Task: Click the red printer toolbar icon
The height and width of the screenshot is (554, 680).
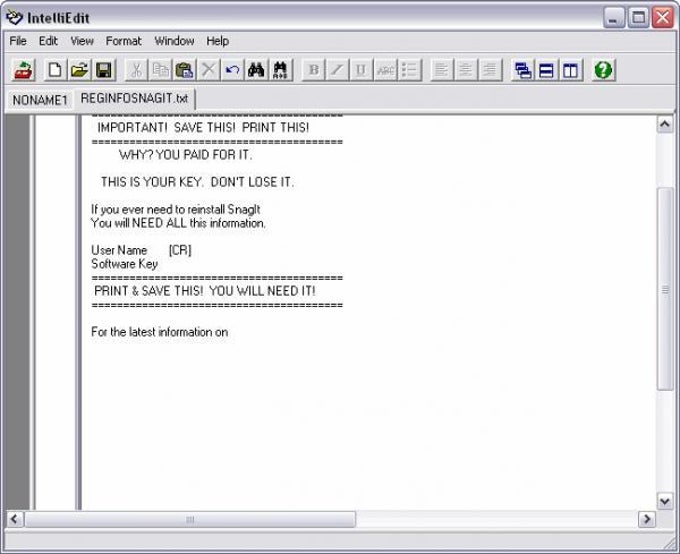Action: point(23,70)
